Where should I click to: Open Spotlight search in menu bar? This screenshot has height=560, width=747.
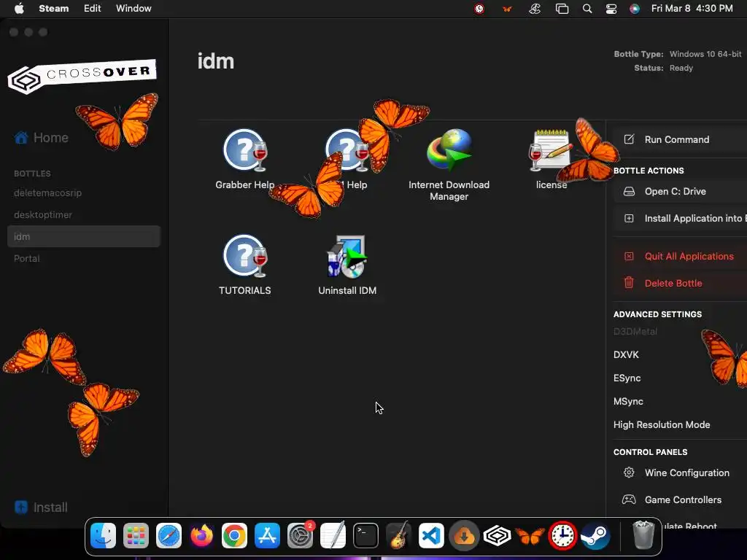(587, 9)
